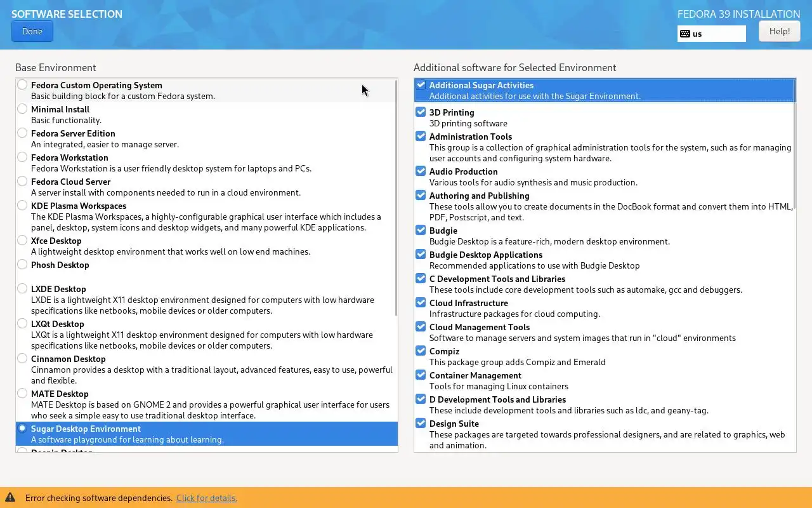Click text 'Tools for managing Linux containers'

point(499,386)
